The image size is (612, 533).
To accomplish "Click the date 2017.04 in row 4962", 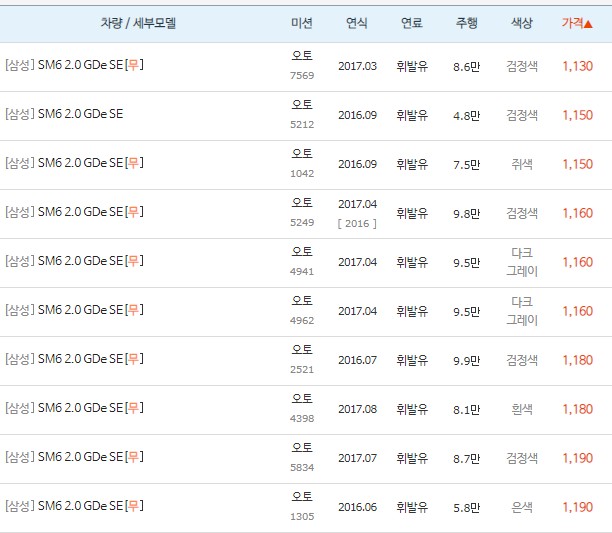I will 357,311.
